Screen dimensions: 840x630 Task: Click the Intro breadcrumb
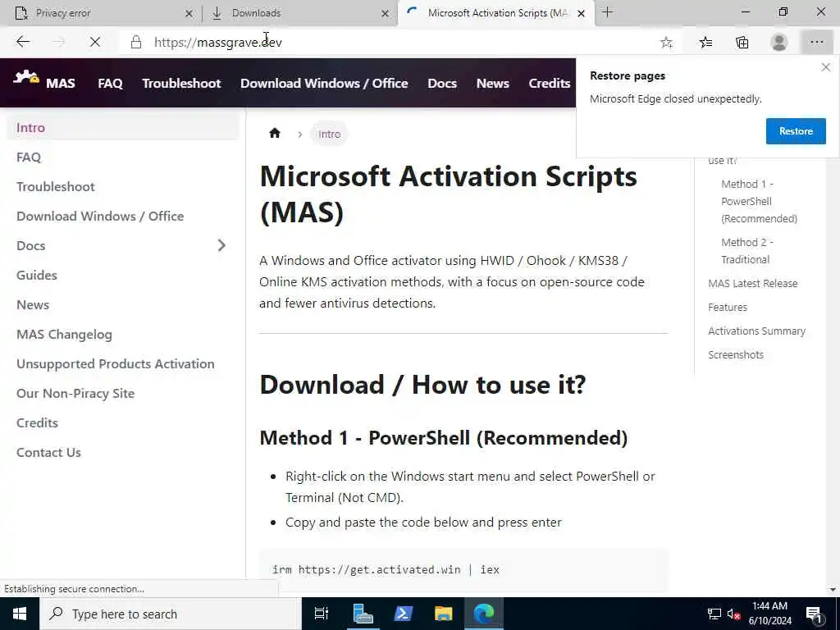(329, 134)
